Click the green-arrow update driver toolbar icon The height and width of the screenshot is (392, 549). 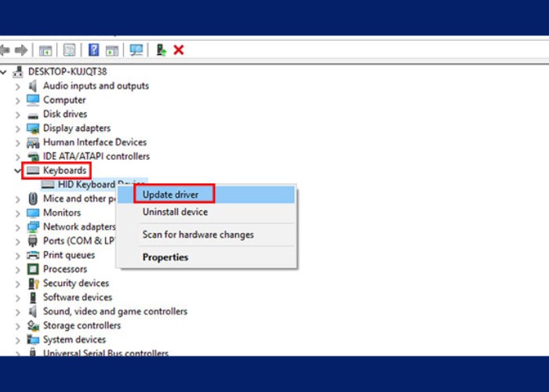[x=161, y=50]
